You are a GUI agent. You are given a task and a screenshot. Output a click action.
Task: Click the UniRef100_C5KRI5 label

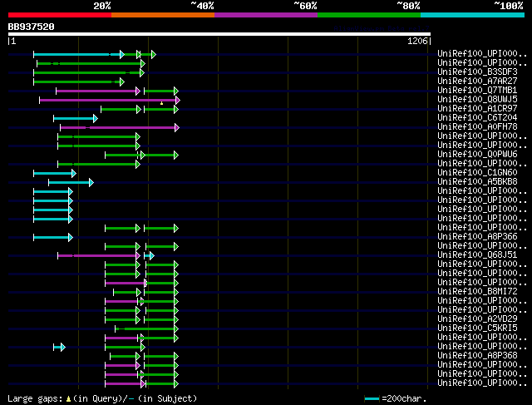pyautogui.click(x=477, y=328)
